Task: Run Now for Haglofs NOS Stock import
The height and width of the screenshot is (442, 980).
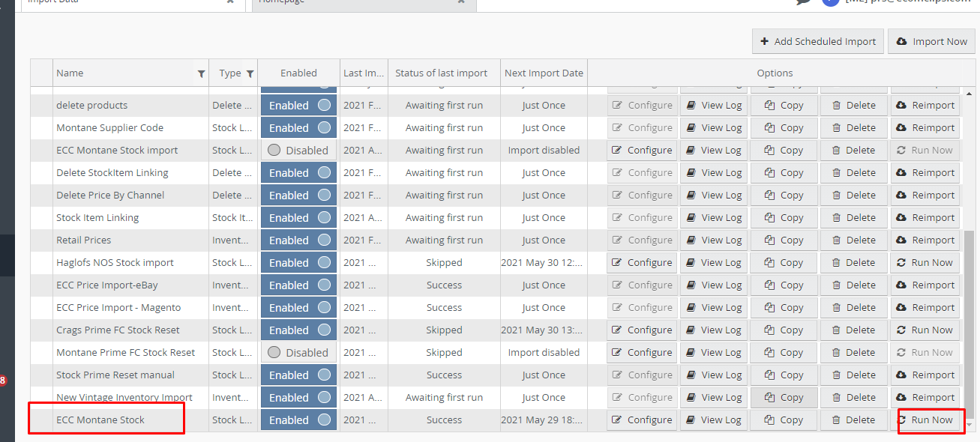Action: pos(925,263)
